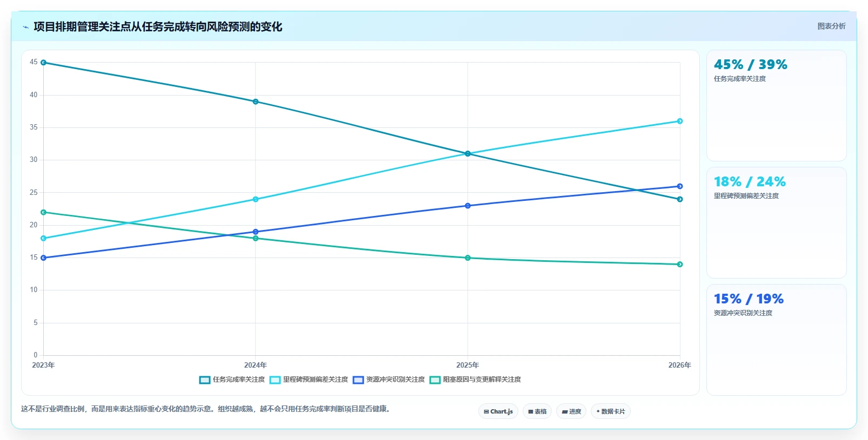The image size is (868, 440).
Task: Click the 里程碑预测偏差关注度 card label
Action: 746,196
